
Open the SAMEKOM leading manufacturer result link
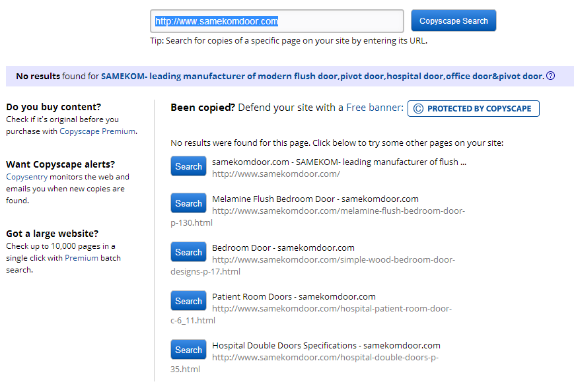pyautogui.click(x=322, y=76)
